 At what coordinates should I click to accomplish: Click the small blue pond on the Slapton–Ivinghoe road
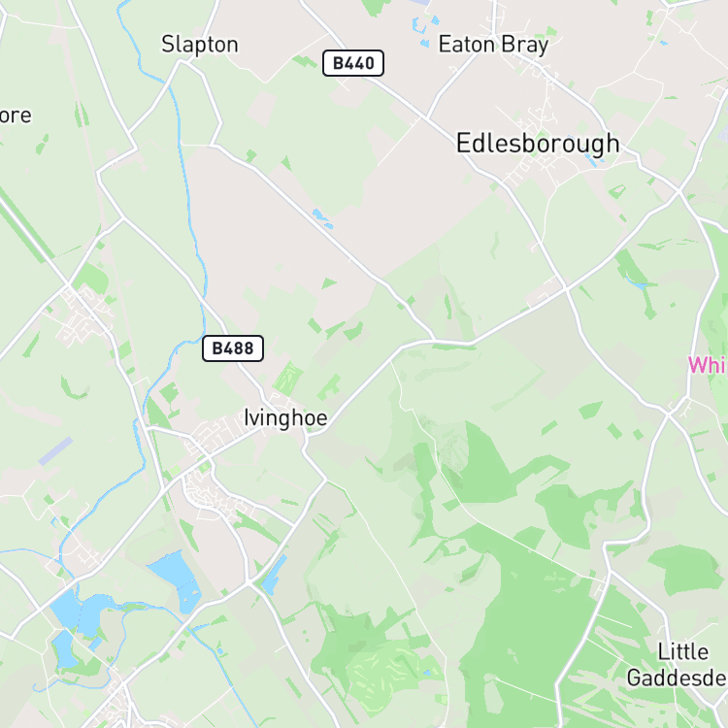tap(322, 218)
